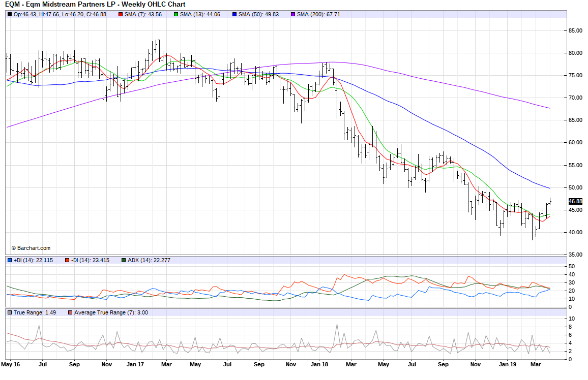Click the purple SMA (200) legend swatch
Viewport: 588px width, 380px height.
(x=293, y=15)
